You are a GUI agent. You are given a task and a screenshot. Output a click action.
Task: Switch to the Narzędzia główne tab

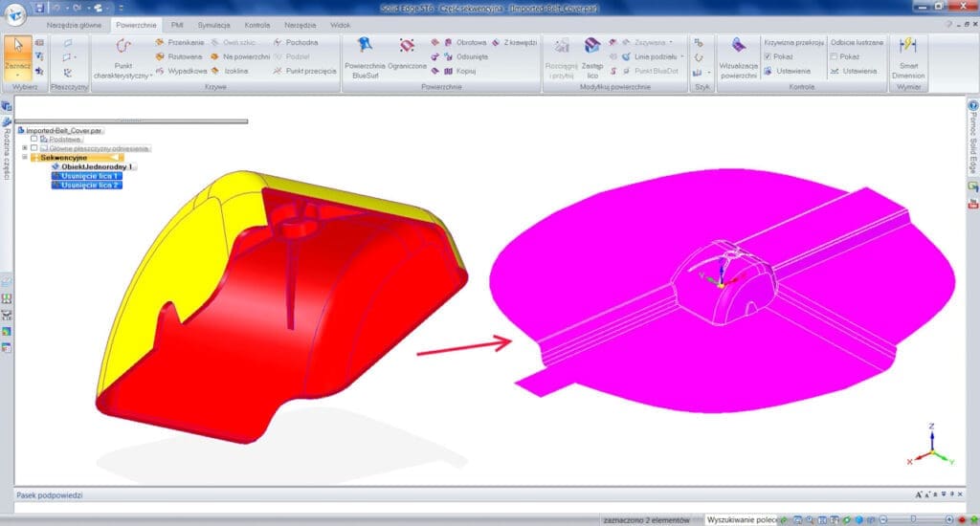(75, 24)
